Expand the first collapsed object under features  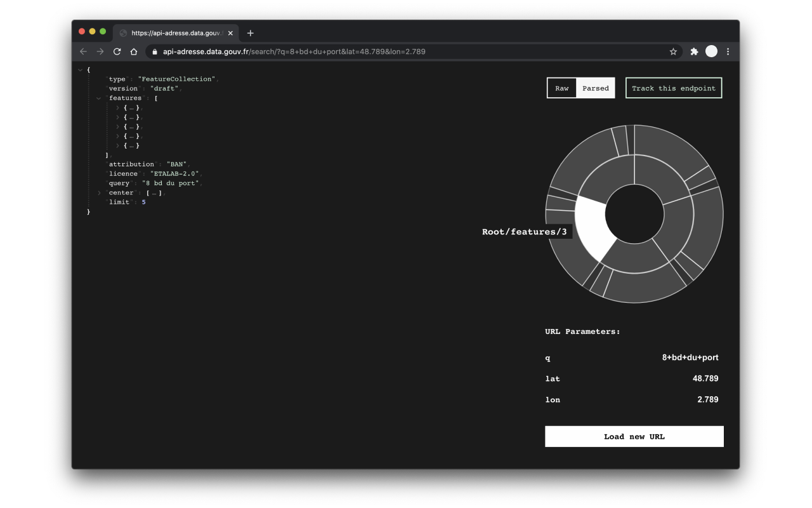(118, 108)
